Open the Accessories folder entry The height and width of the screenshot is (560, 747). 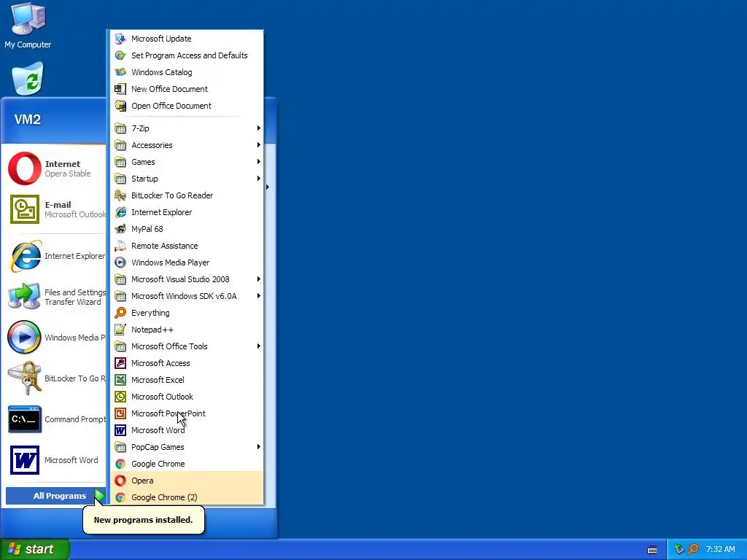187,145
